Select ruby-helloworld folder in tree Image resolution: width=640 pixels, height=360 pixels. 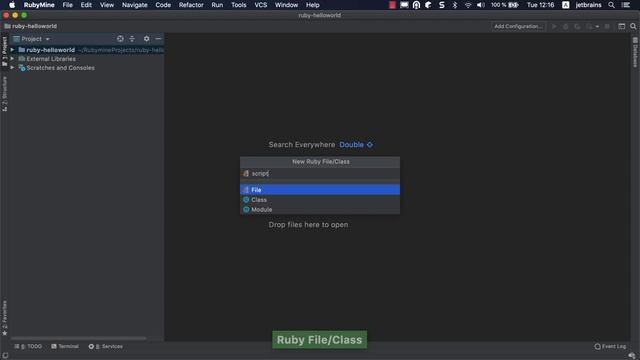point(51,50)
